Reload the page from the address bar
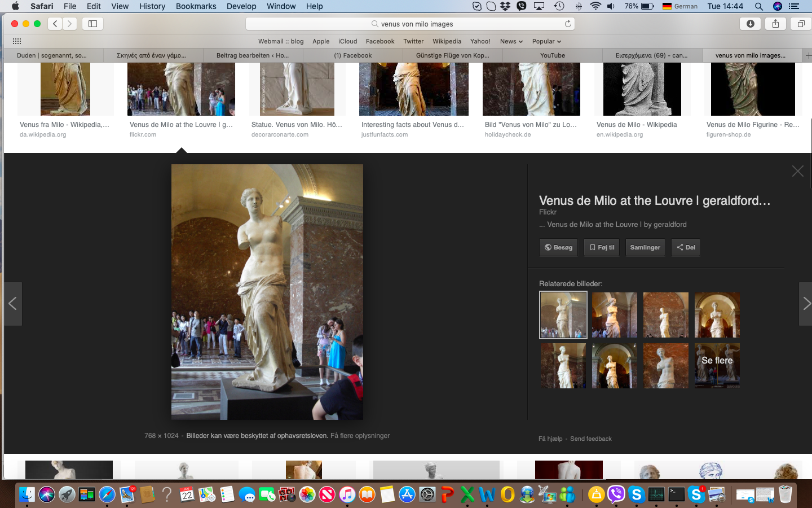 coord(568,24)
